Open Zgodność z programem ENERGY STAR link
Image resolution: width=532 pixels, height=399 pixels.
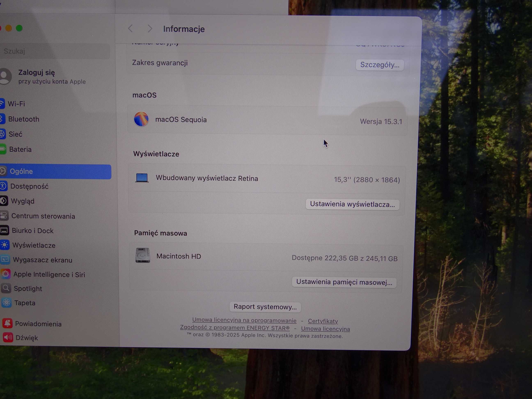[235, 328]
